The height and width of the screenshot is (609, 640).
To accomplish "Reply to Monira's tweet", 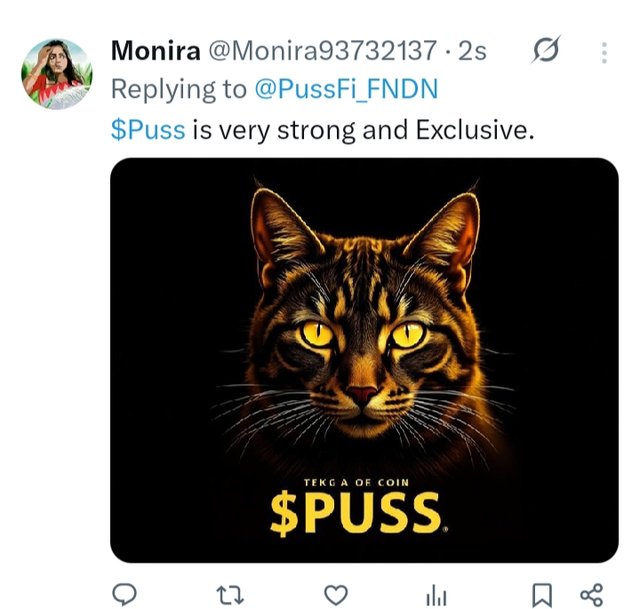I will pyautogui.click(x=123, y=594).
